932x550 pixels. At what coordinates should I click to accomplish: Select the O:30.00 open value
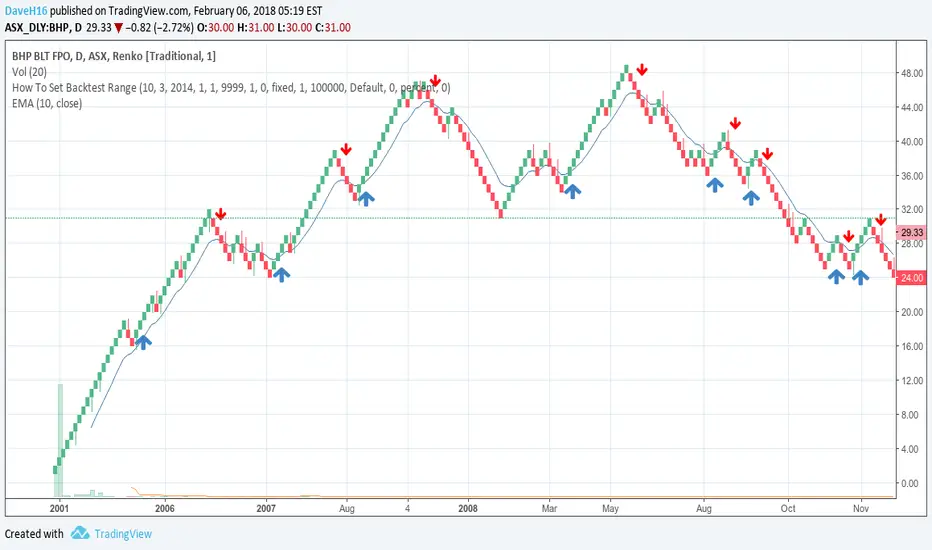[215, 27]
